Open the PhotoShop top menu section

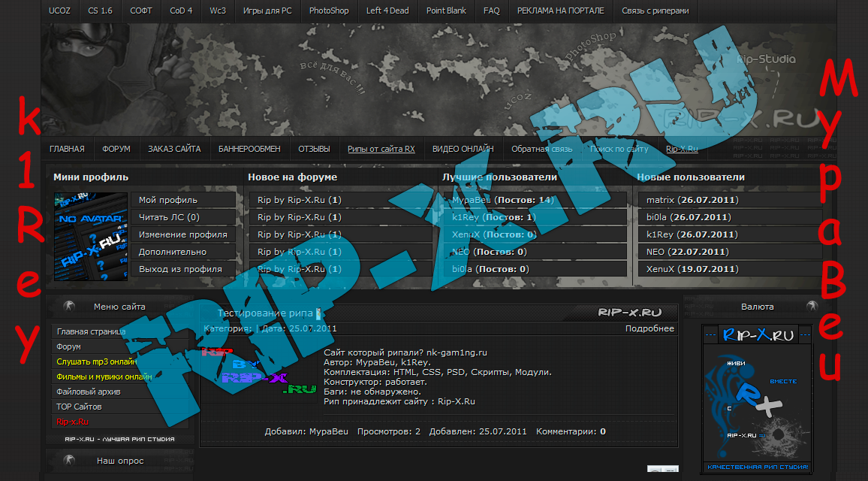coord(329,11)
